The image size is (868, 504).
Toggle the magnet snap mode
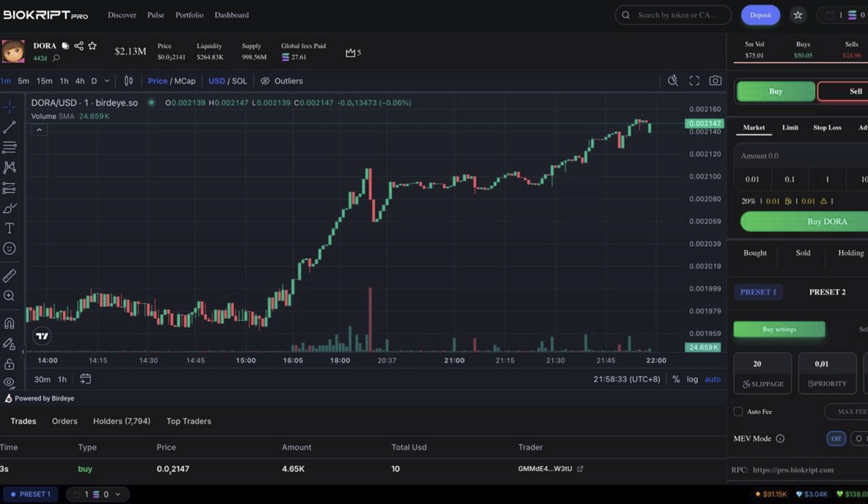(x=9, y=323)
